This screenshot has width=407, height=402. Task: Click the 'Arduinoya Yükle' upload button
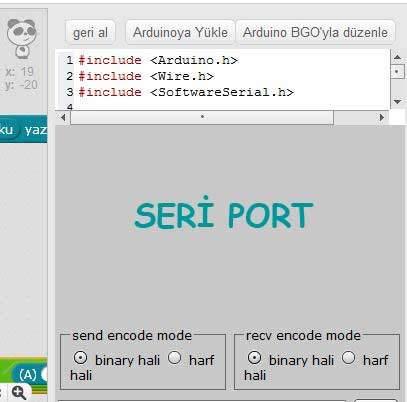pos(180,32)
